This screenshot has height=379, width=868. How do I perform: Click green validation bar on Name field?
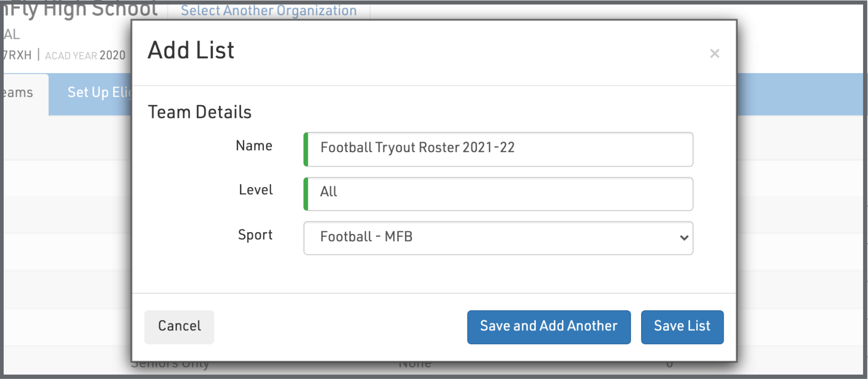(x=306, y=149)
